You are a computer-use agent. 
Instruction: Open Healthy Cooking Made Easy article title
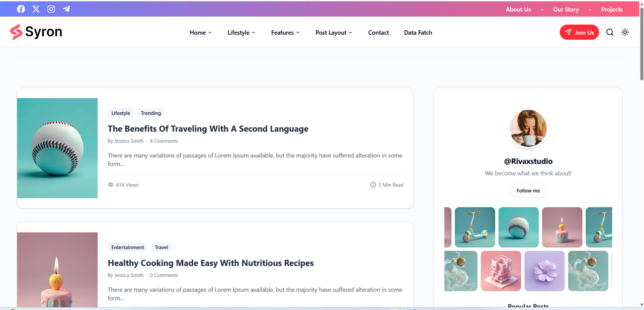(x=211, y=263)
